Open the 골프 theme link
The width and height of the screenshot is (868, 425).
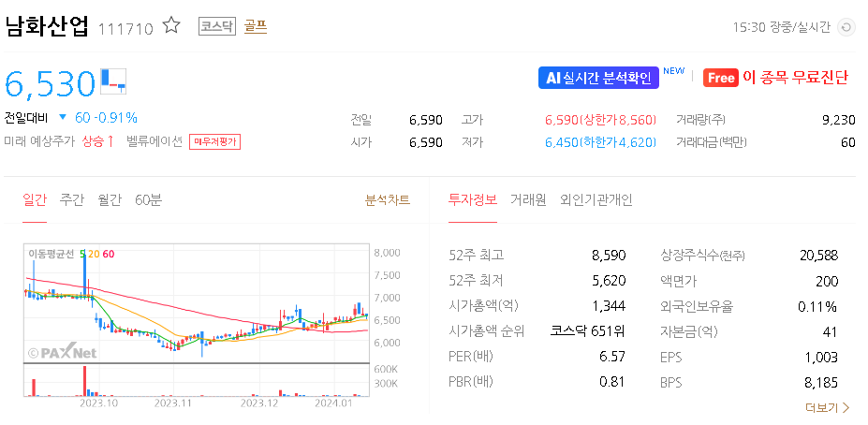point(256,26)
